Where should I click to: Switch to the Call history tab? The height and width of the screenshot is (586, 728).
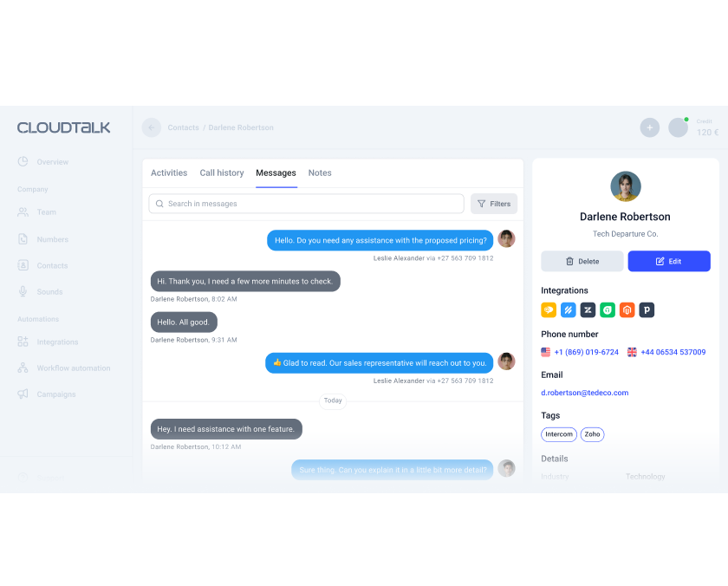pos(222,173)
